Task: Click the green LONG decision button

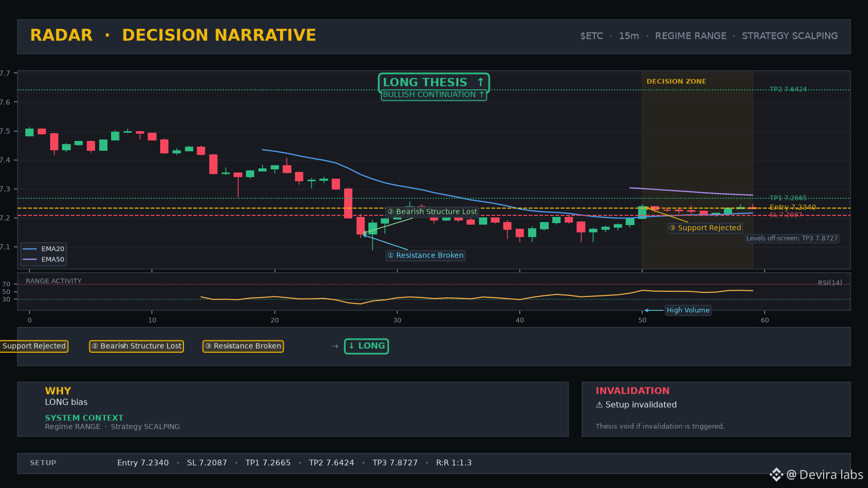Action: [x=366, y=346]
